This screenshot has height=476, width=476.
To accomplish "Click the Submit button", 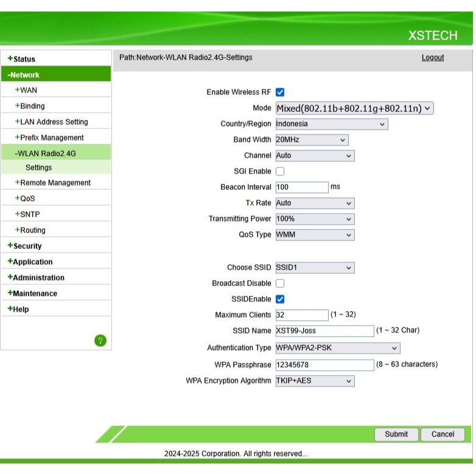I will click(x=396, y=434).
